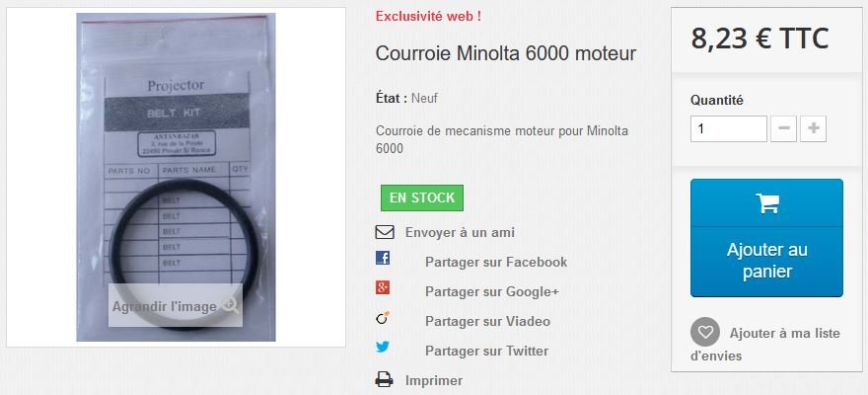Click the Imprimer link
Viewport: 868px width, 395px height.
point(433,380)
